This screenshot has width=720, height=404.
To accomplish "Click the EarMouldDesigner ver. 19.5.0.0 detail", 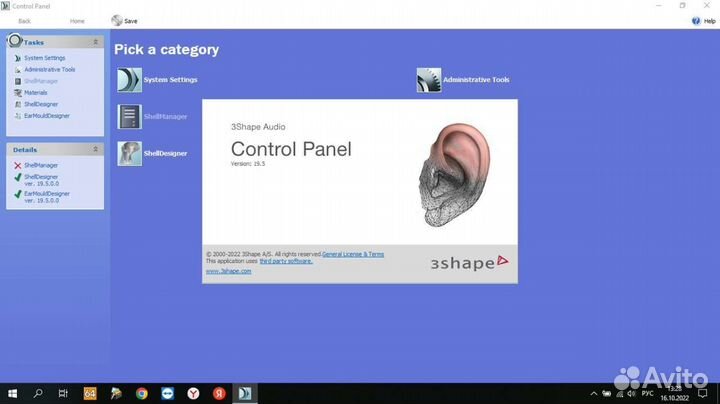I will click(47, 197).
